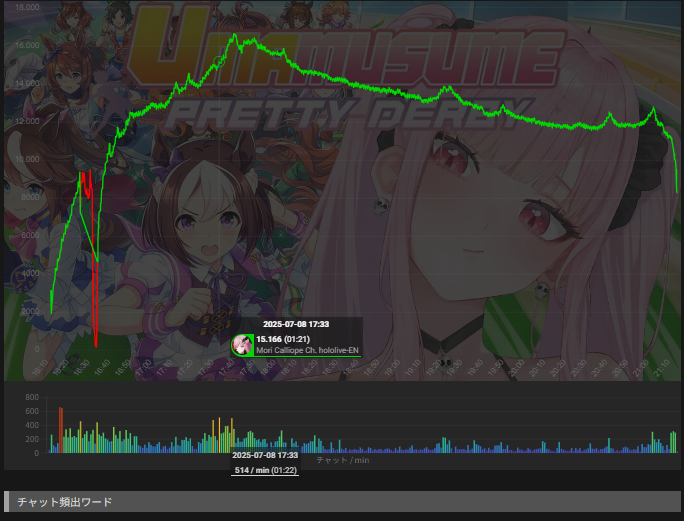684x521 pixels.
Task: Click the 800 label on chat chart axis
Action: pyautogui.click(x=32, y=398)
